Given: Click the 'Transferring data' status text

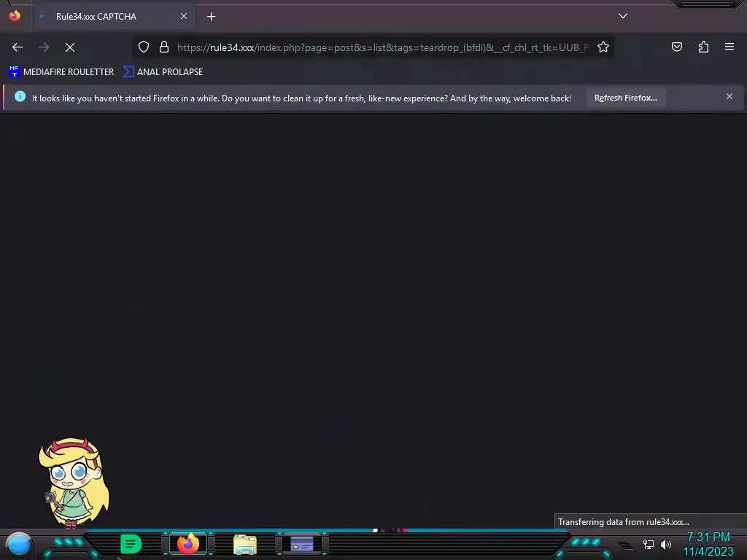Looking at the screenshot, I should coord(624,522).
